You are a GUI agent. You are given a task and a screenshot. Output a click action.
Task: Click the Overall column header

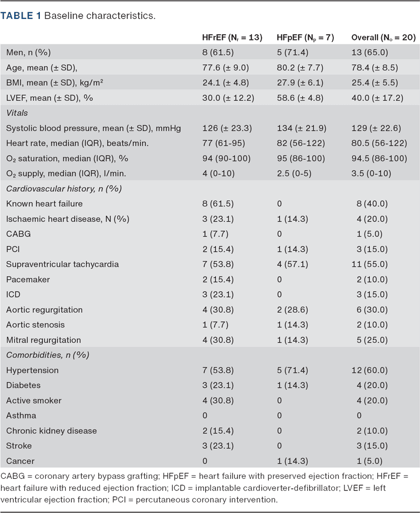pyautogui.click(x=383, y=37)
